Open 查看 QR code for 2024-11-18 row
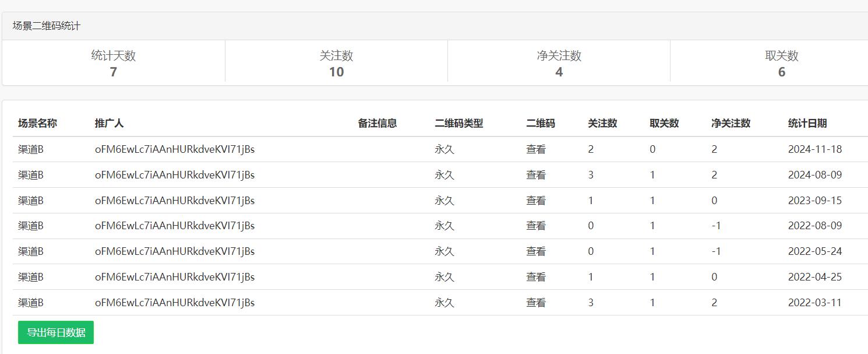The height and width of the screenshot is (354, 868). [x=536, y=149]
